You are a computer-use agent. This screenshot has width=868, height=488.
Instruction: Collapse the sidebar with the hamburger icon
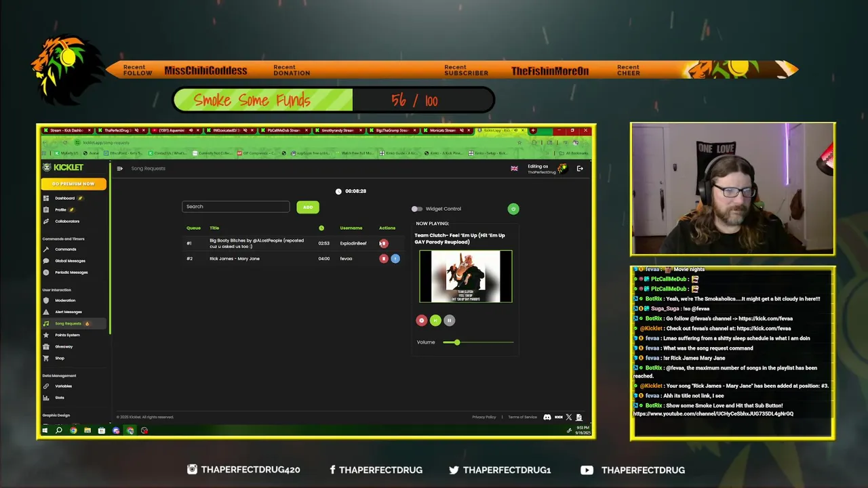(120, 169)
